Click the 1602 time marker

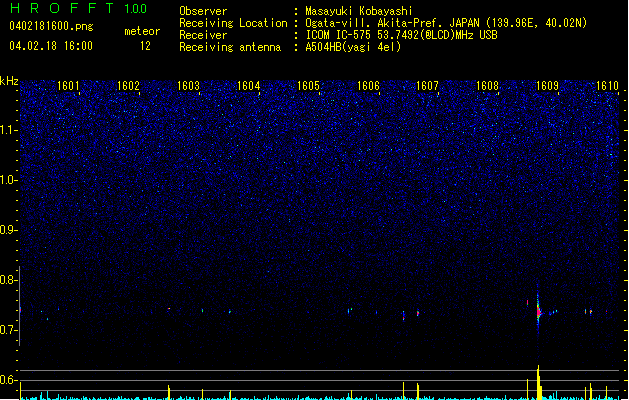click(128, 86)
